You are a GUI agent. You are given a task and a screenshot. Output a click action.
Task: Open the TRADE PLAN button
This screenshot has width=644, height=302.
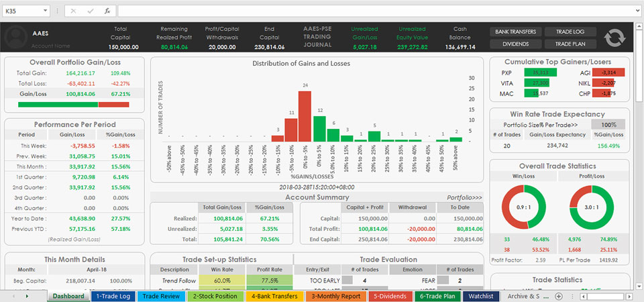[x=571, y=44]
